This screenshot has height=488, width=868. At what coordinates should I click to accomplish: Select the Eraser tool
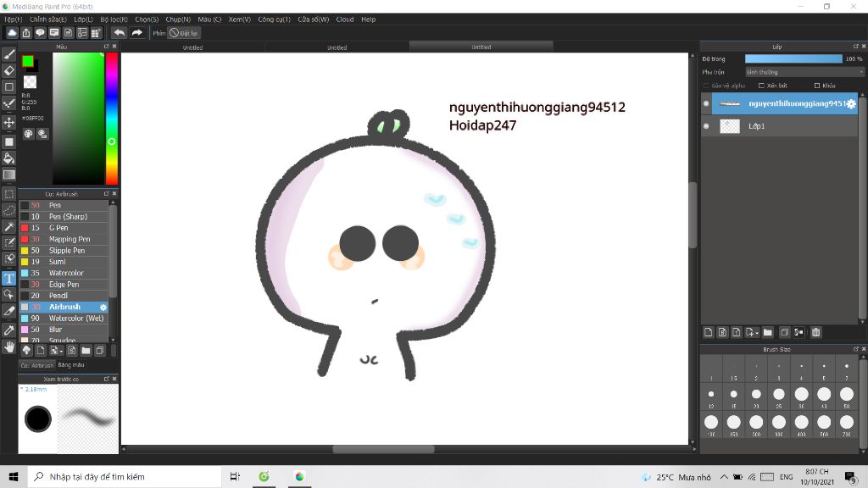pos(8,71)
